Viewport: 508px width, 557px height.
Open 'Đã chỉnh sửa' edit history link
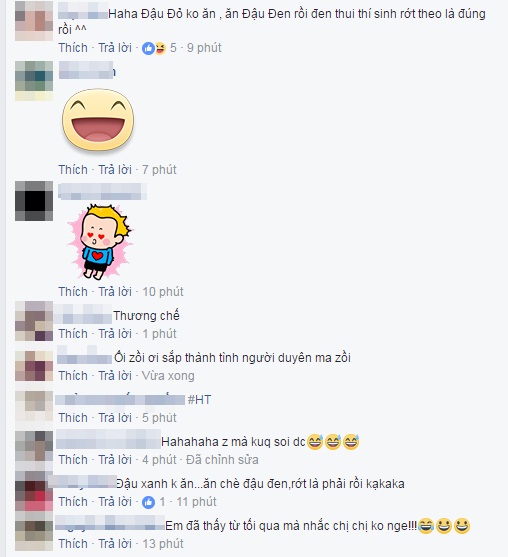222,459
